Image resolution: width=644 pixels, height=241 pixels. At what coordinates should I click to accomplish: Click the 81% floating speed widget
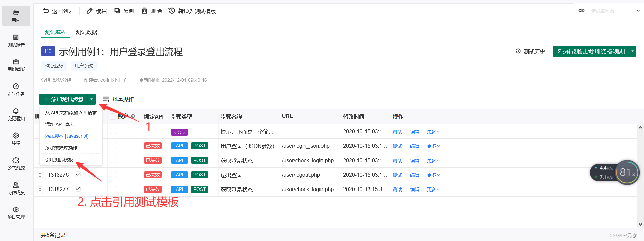[x=627, y=172]
